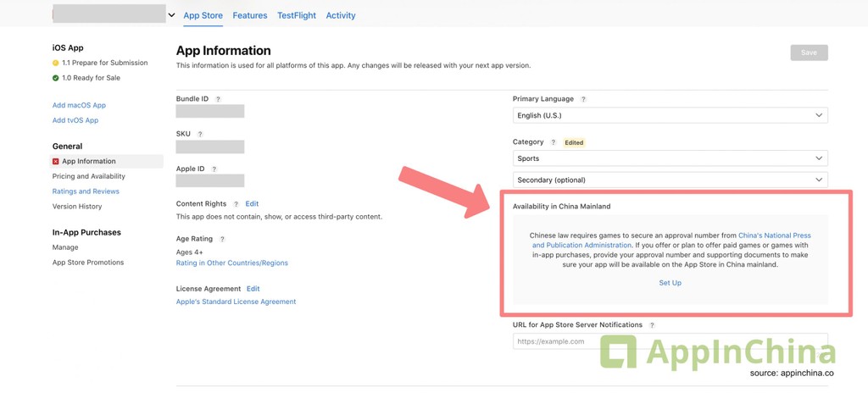Click Set Up for China Mainland availability

(x=670, y=283)
